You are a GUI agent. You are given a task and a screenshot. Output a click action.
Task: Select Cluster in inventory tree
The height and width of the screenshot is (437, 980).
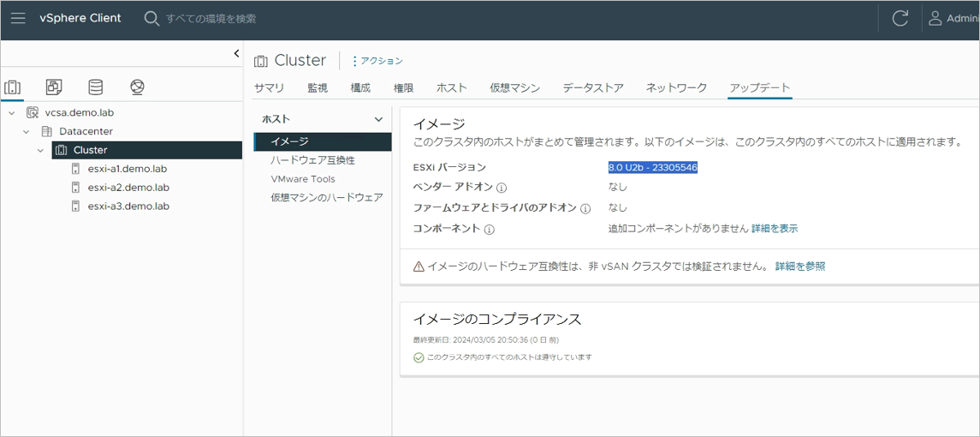[91, 150]
